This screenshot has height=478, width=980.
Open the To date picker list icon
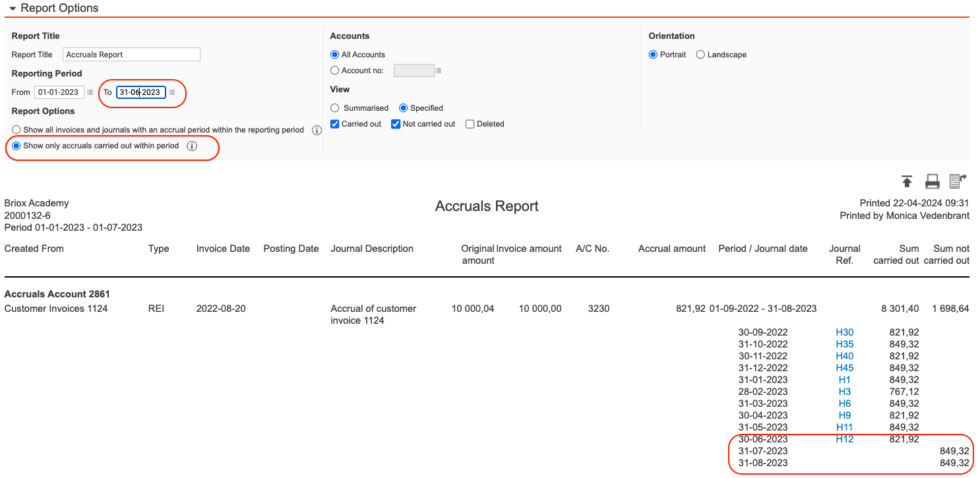(172, 92)
